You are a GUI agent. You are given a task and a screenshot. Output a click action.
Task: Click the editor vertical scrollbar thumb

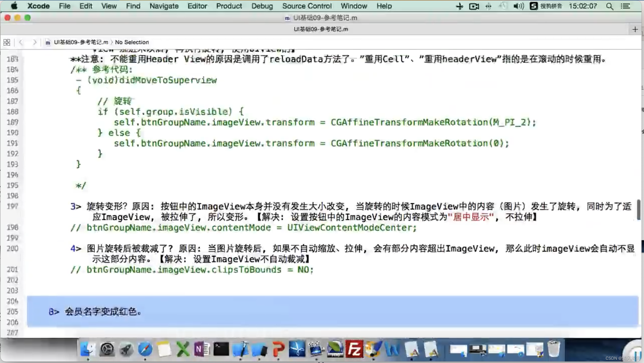(638, 210)
